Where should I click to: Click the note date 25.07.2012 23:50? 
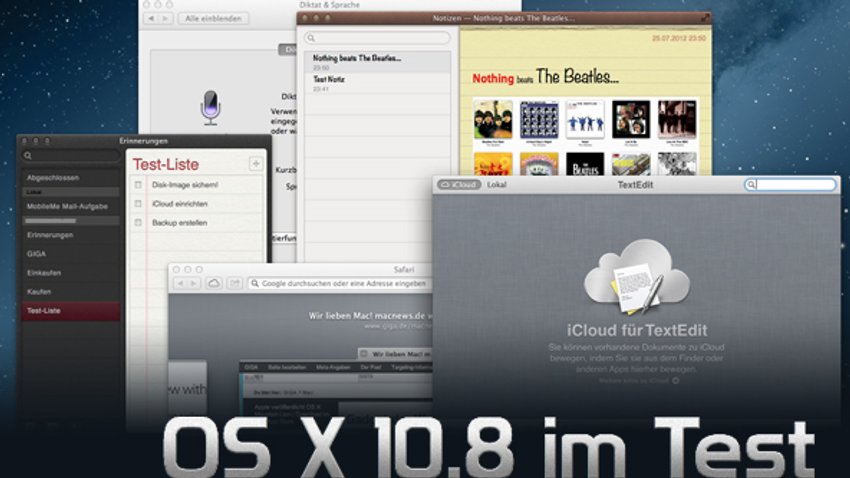pos(679,38)
